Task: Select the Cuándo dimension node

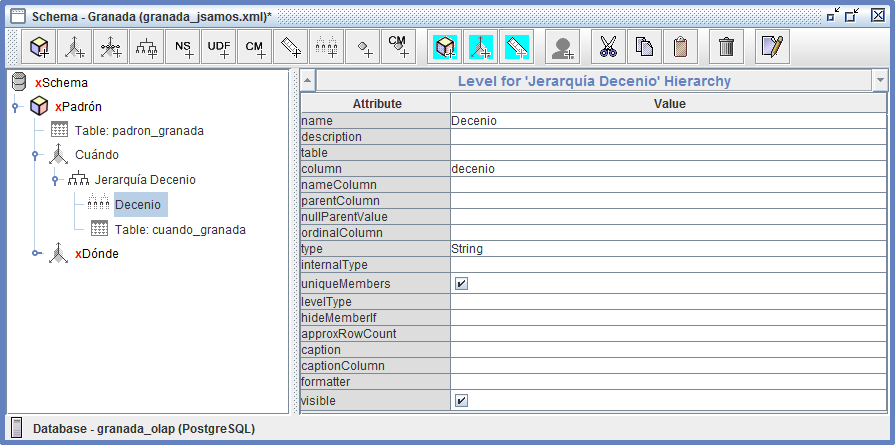Action: (97, 155)
